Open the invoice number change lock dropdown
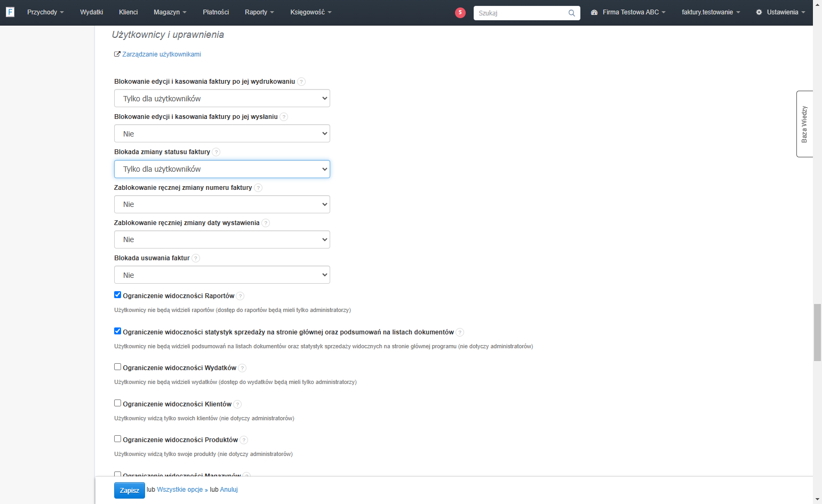 [x=222, y=204]
